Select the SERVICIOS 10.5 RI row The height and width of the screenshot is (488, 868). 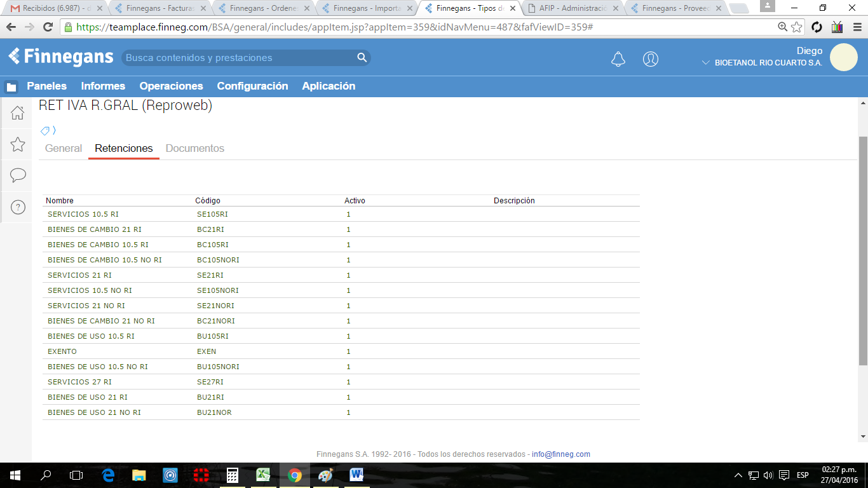point(341,214)
